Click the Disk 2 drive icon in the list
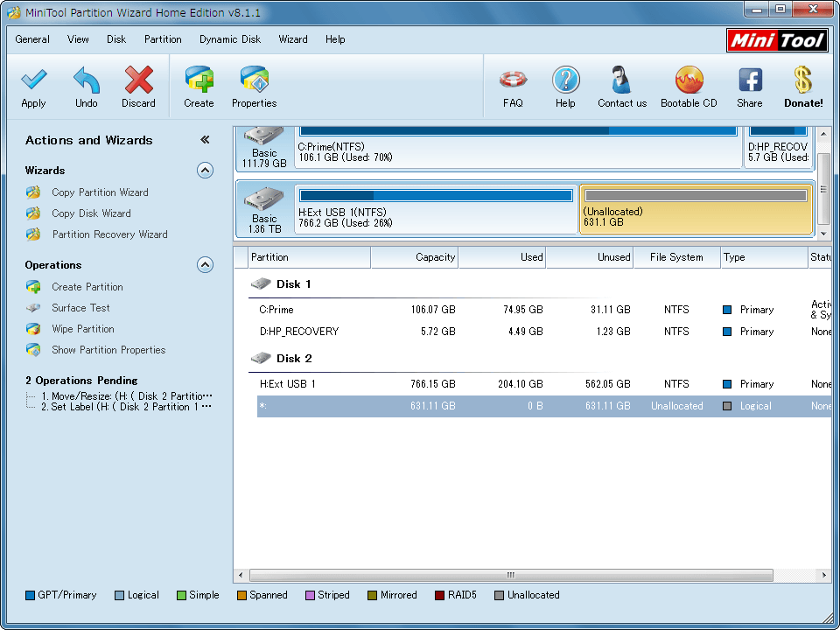 [x=261, y=358]
